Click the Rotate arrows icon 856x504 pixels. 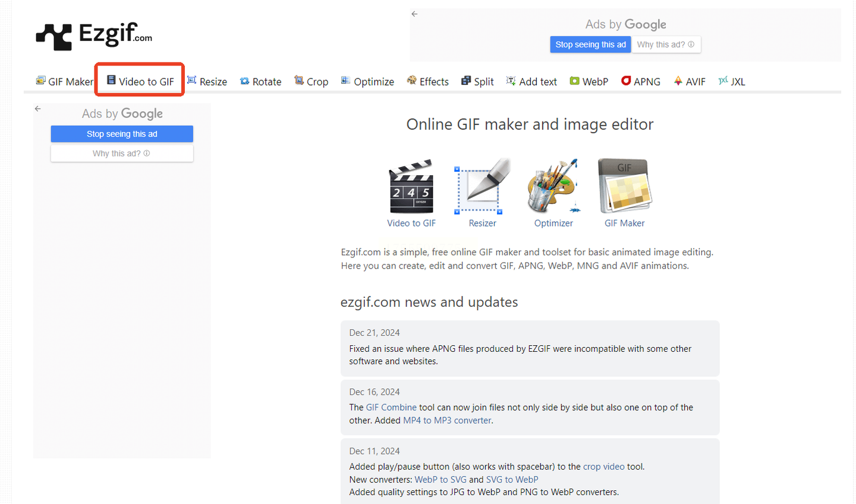244,81
